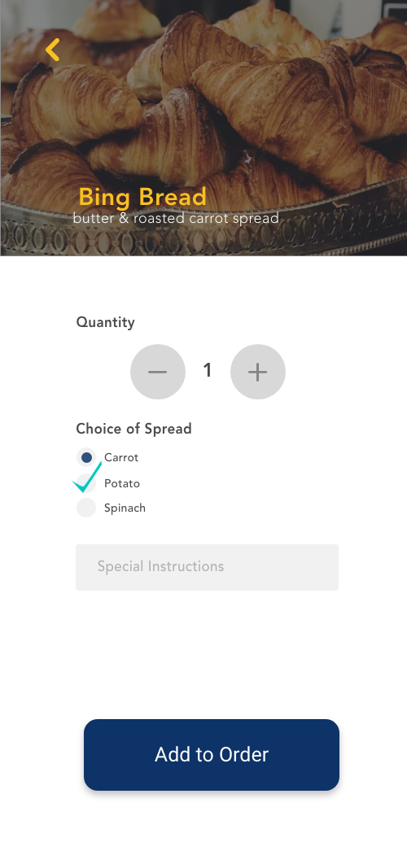407x868 pixels.
Task: Click the filled blue dot in Carrot
Action: 86,457
